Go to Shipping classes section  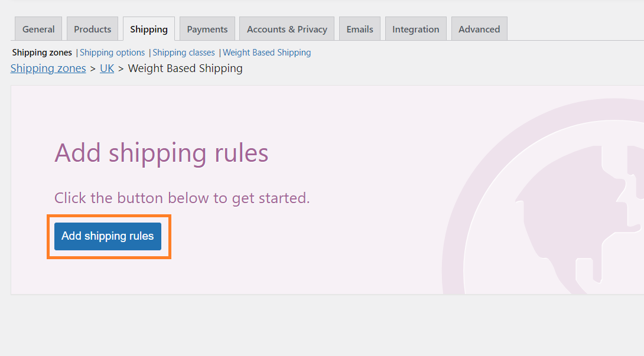coord(184,53)
